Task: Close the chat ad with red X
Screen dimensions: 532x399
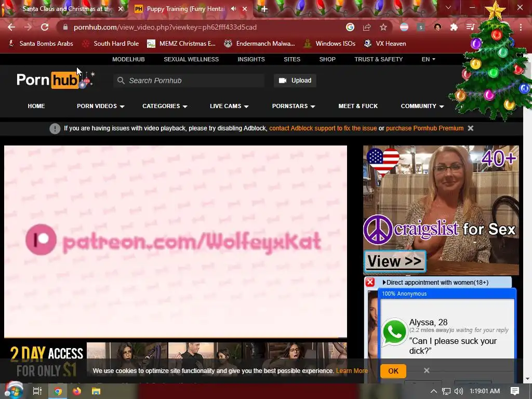Action: click(x=370, y=282)
